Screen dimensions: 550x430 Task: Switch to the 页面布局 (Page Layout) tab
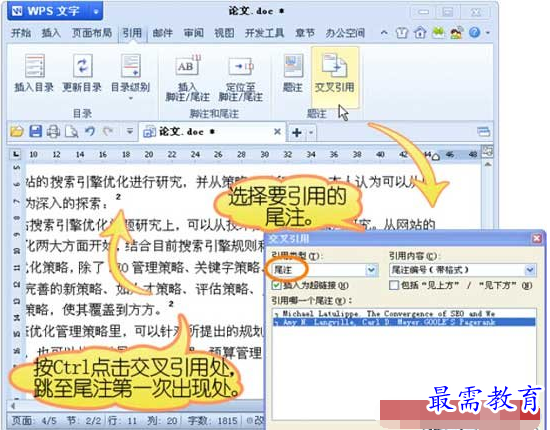(x=92, y=33)
